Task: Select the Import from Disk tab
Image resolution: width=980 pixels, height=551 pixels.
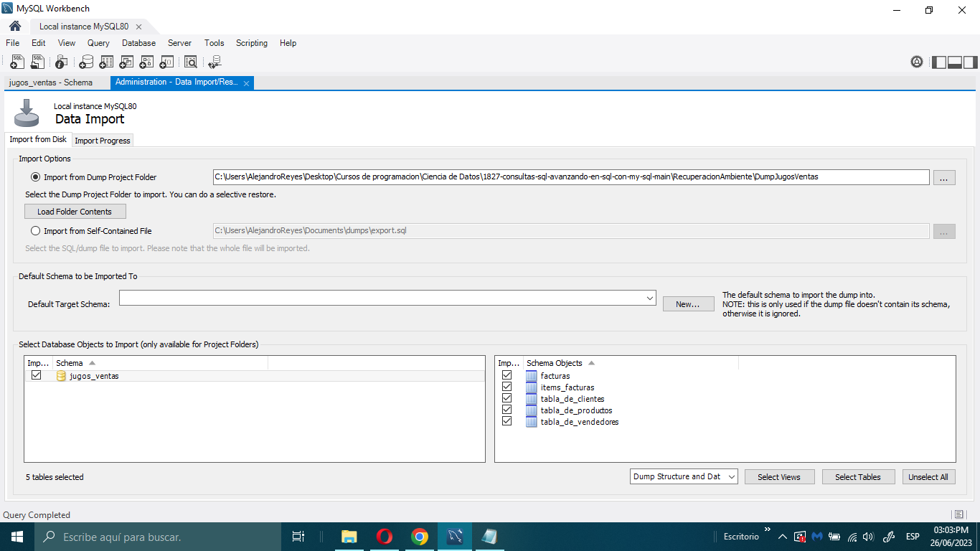Action: (38, 139)
